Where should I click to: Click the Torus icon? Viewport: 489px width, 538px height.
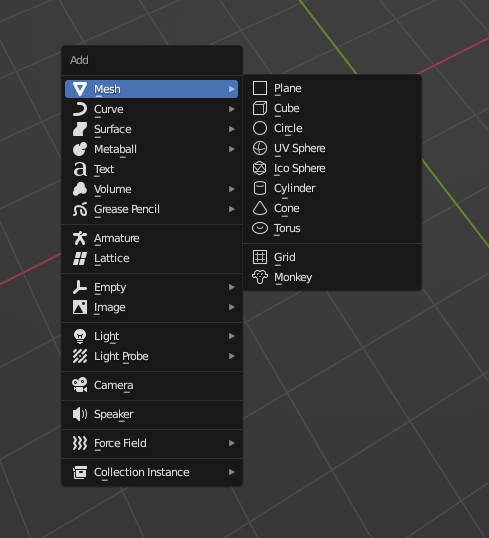click(260, 228)
